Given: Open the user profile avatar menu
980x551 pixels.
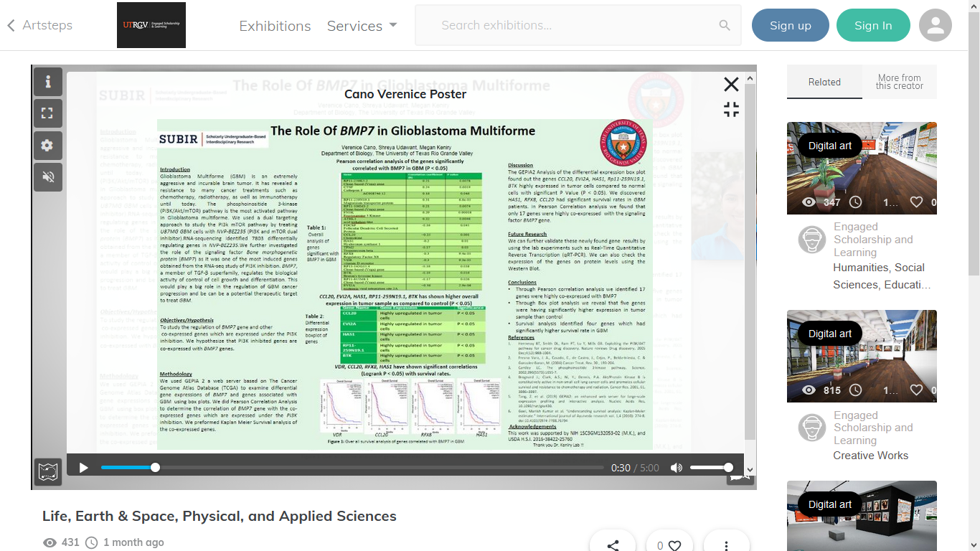Looking at the screenshot, I should click(935, 25).
